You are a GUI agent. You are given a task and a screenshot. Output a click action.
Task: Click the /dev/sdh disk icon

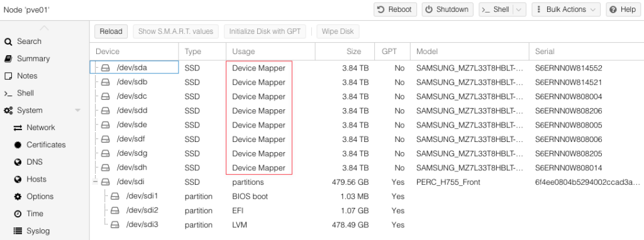coord(106,168)
